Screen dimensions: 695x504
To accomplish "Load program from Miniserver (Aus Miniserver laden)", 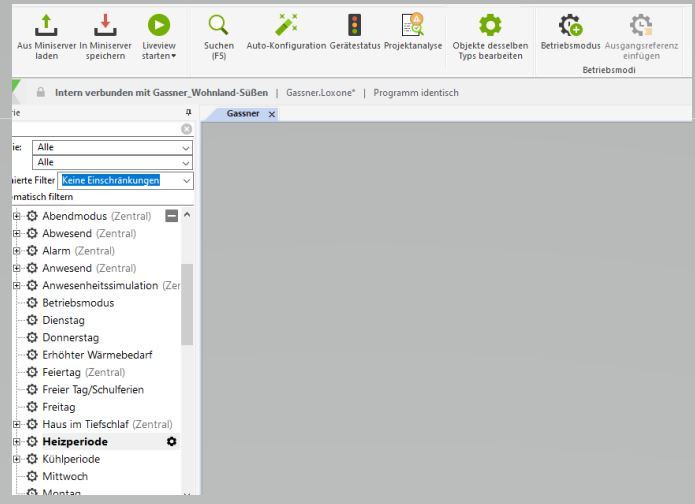I will tap(47, 37).
